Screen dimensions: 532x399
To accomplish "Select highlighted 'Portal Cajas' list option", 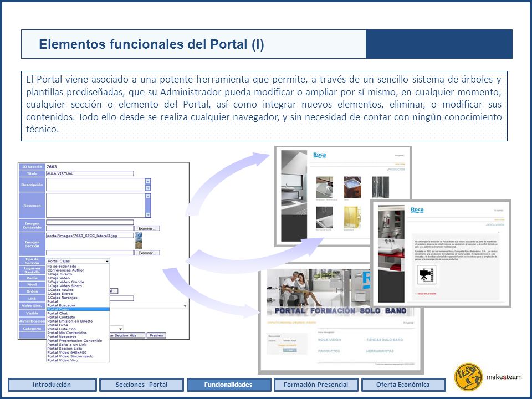I will [x=78, y=309].
